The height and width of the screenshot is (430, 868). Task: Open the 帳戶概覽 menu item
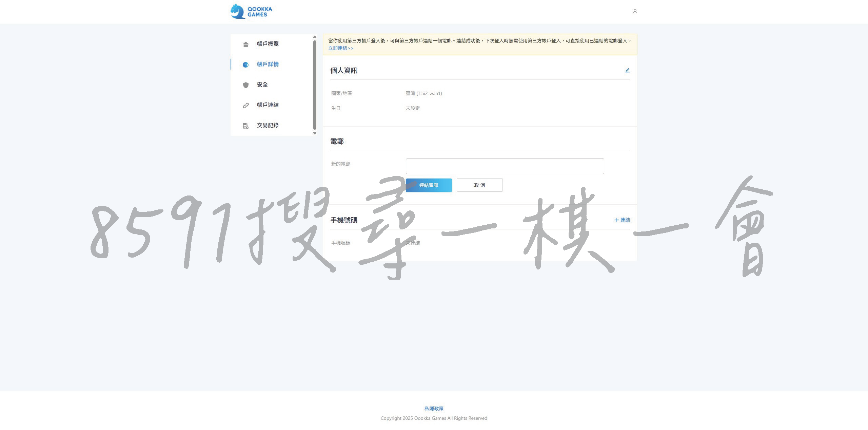[x=268, y=44]
